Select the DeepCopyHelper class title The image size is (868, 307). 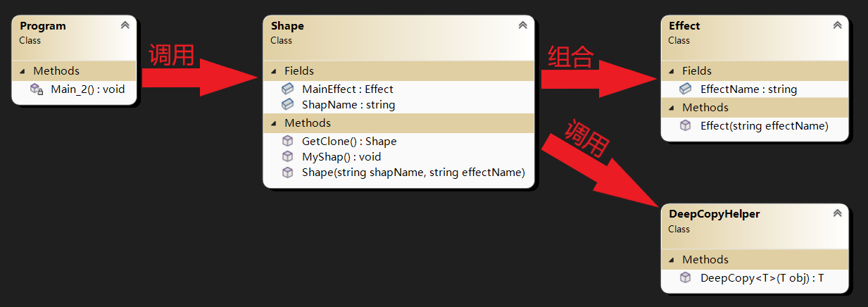tap(714, 214)
